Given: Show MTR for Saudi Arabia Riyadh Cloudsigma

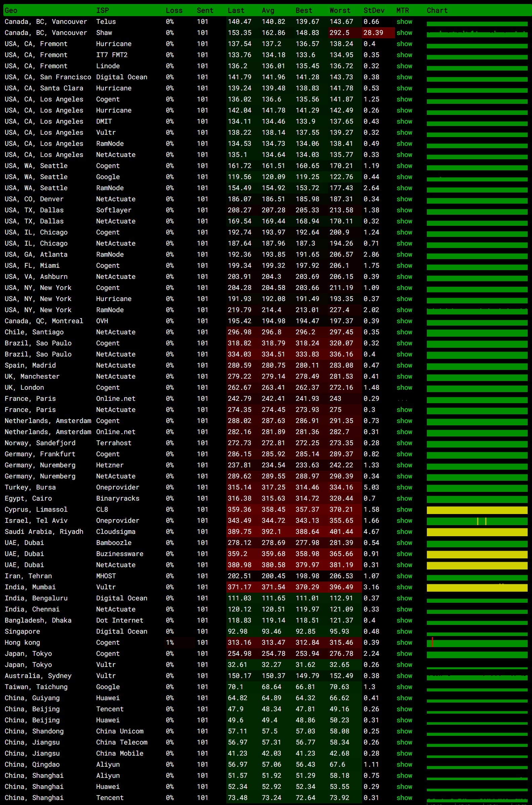Looking at the screenshot, I should pos(404,532).
